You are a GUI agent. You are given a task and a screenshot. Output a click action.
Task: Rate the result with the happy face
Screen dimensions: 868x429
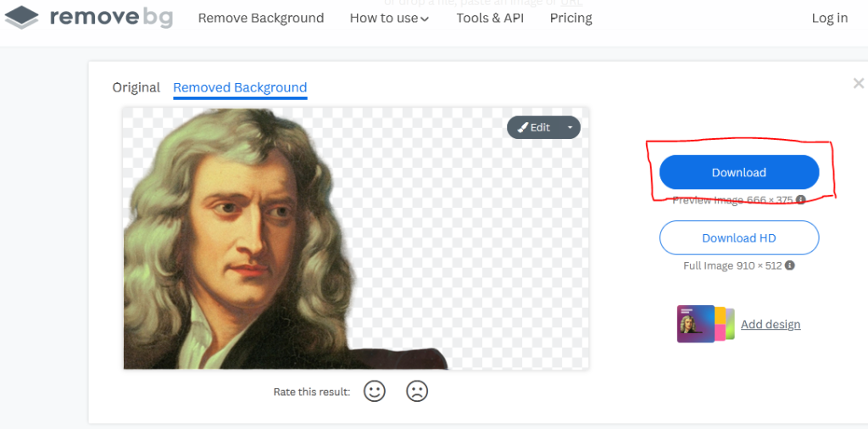(x=374, y=391)
